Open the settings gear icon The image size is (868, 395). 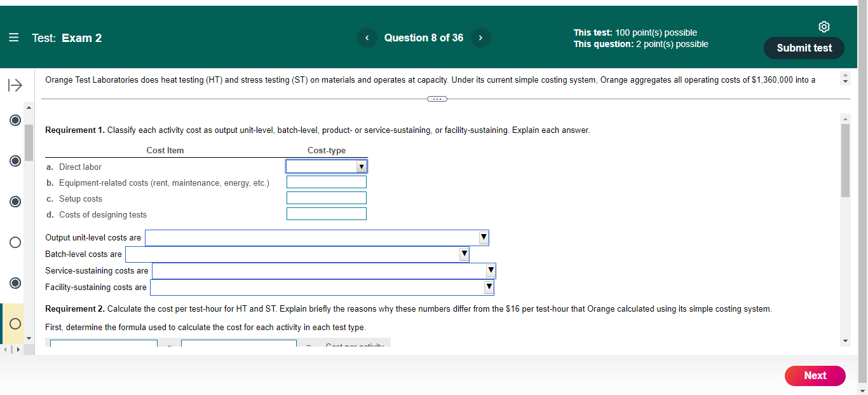pyautogui.click(x=824, y=26)
